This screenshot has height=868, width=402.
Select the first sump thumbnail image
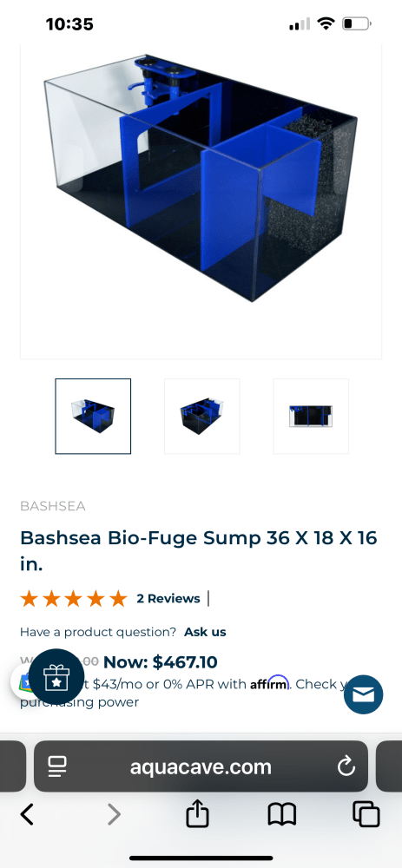click(x=93, y=417)
